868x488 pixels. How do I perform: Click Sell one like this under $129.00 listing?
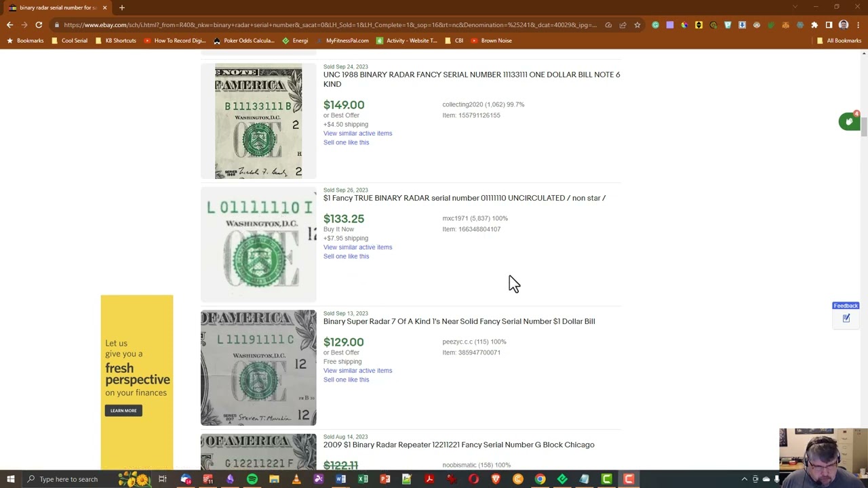346,380
